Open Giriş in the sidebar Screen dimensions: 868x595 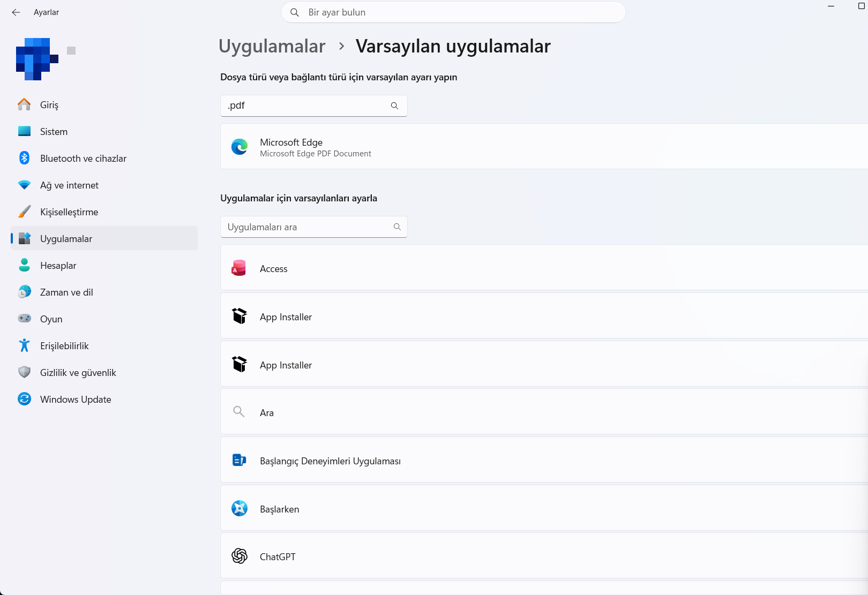click(x=104, y=104)
